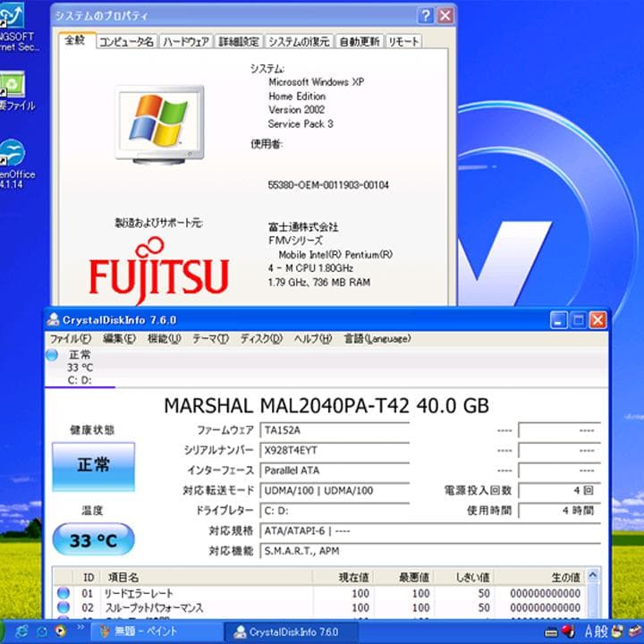
Task: Click the 33 °C temperature button
Action: (94, 539)
